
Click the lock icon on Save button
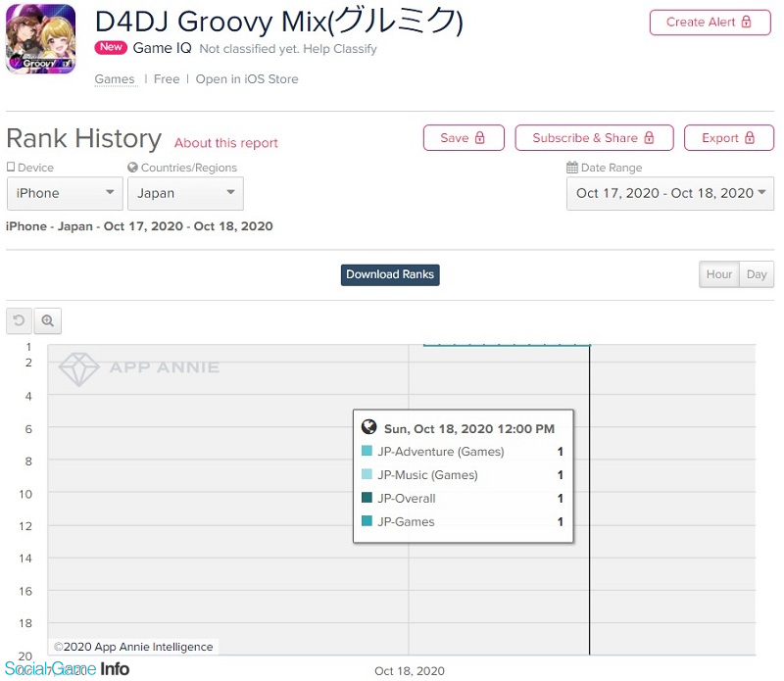click(479, 137)
